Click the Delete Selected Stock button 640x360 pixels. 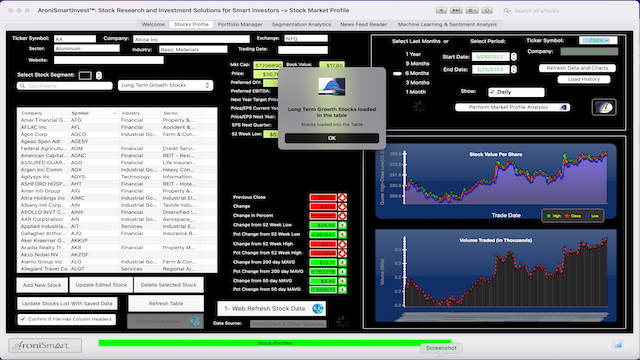169,285
